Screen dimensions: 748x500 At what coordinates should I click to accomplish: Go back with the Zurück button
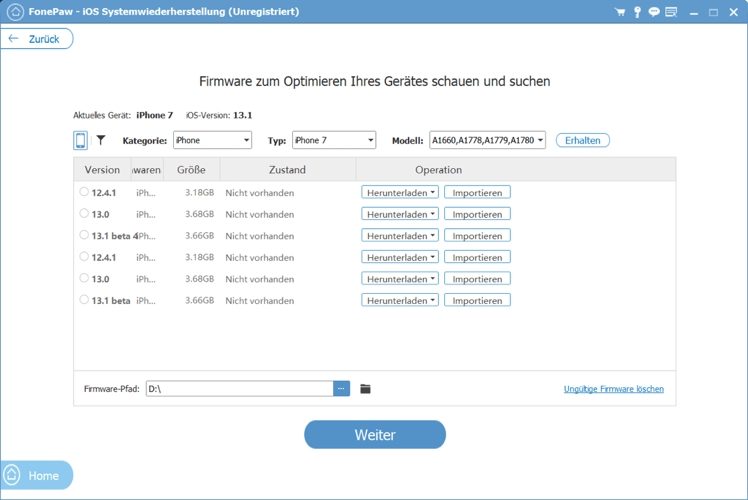(x=37, y=39)
